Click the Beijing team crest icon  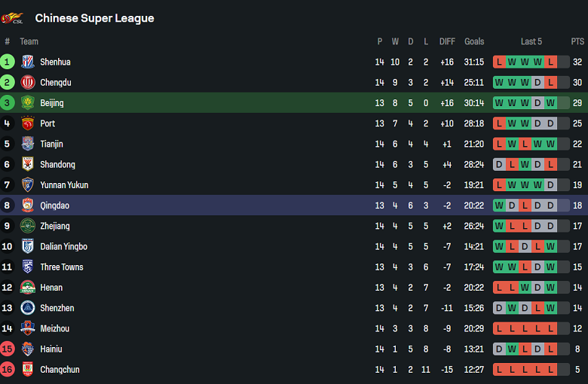(x=28, y=103)
